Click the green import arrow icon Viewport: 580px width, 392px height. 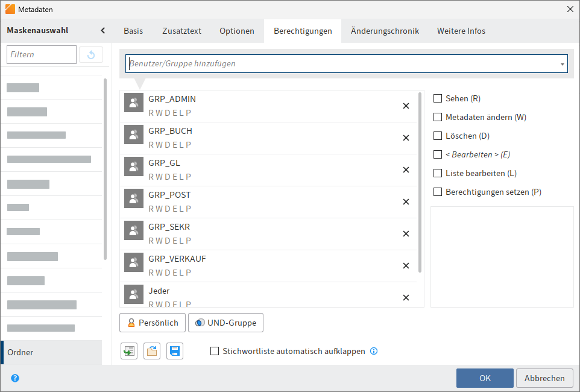tap(128, 351)
